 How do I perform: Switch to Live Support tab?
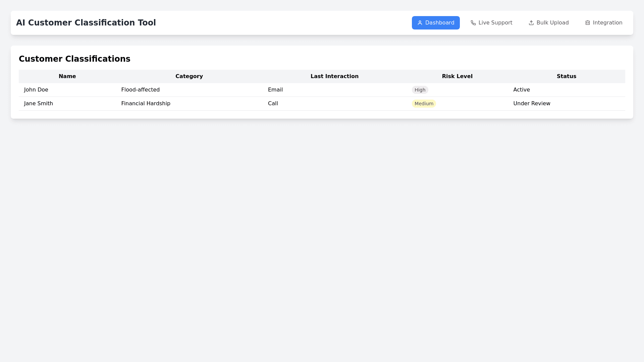click(491, 23)
